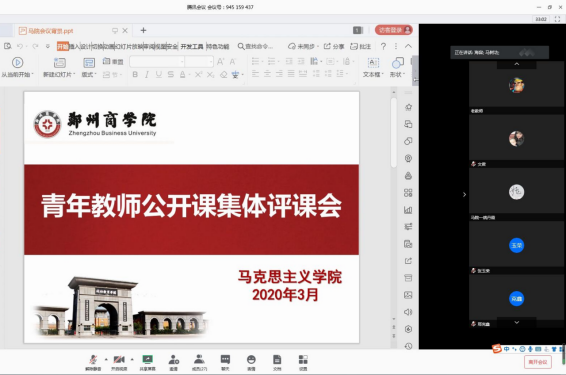566x375 pixels.
Task: Click the comment annotate button
Action: 361,46
